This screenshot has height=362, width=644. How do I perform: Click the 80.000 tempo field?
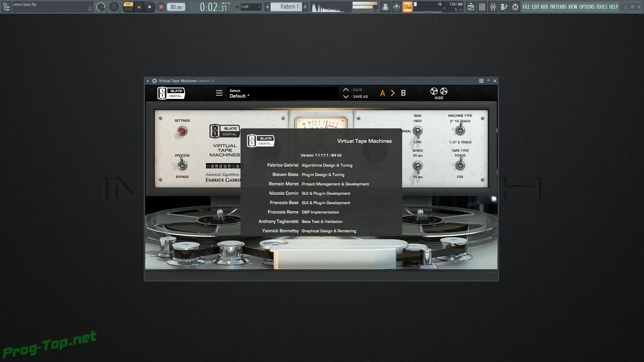[176, 7]
